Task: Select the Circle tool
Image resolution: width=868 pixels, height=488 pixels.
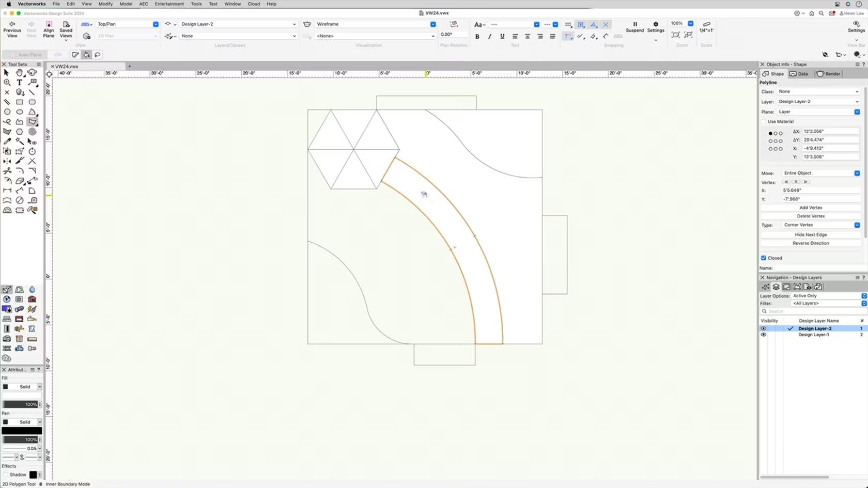Action: pyautogui.click(x=7, y=112)
